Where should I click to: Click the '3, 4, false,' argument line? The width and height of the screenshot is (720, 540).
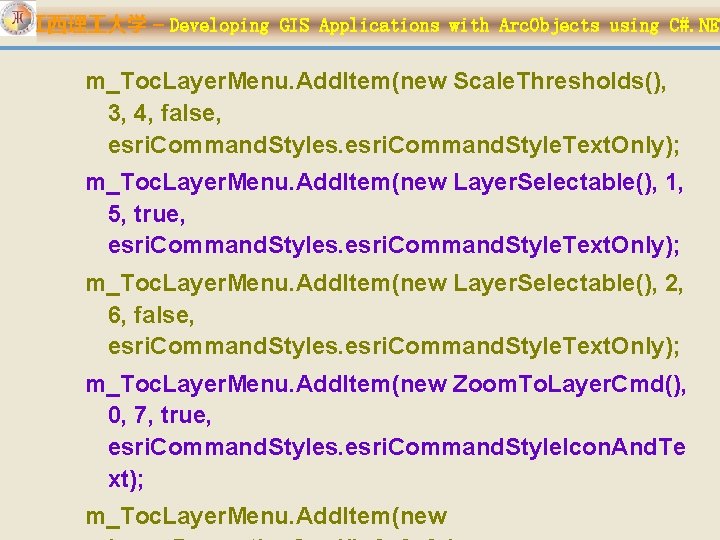(x=165, y=113)
